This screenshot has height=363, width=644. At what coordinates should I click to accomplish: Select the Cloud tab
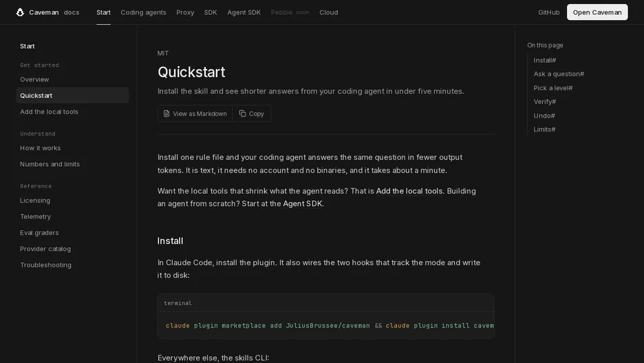[x=329, y=12]
